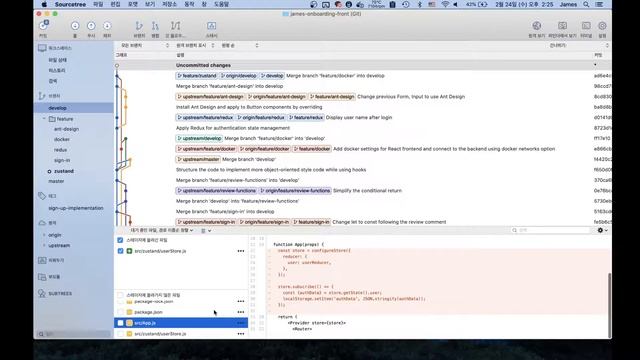Stage src/App.js using its checkbox
Viewport: 640px width, 360px height.
[120, 323]
